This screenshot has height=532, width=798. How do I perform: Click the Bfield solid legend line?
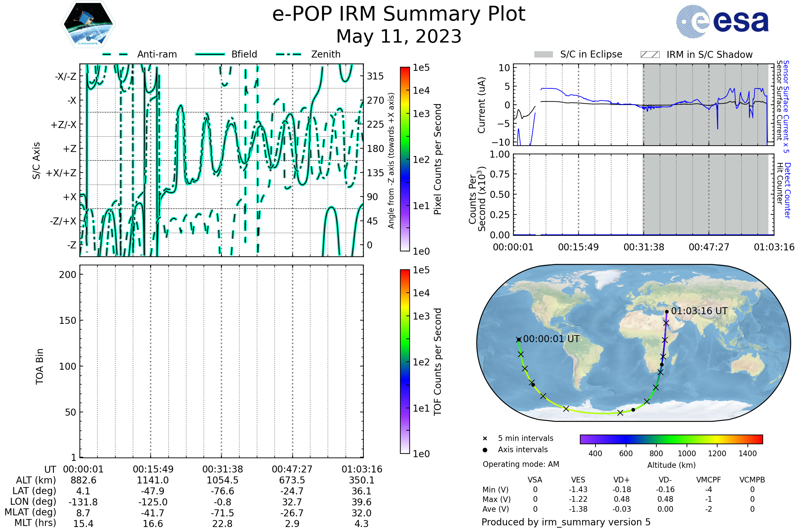(x=210, y=54)
